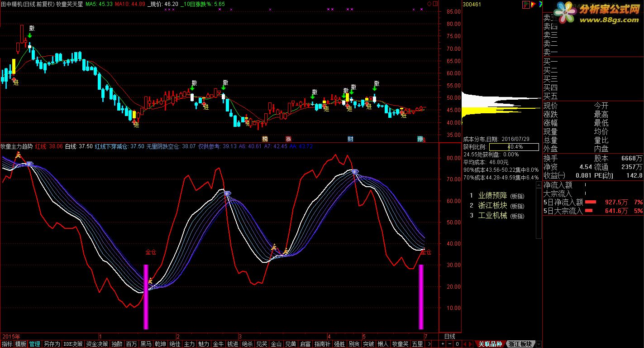
Task: Click the first 撤 signal at the price peak
Action: click(31, 28)
